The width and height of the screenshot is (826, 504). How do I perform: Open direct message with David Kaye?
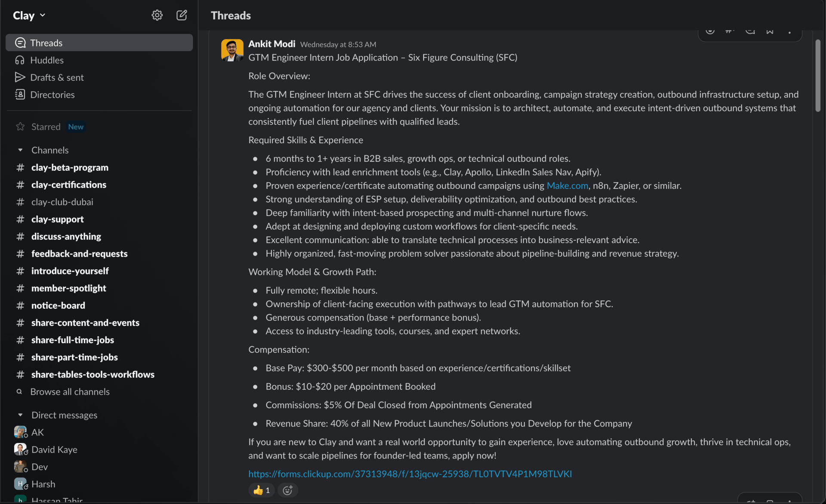click(x=54, y=449)
